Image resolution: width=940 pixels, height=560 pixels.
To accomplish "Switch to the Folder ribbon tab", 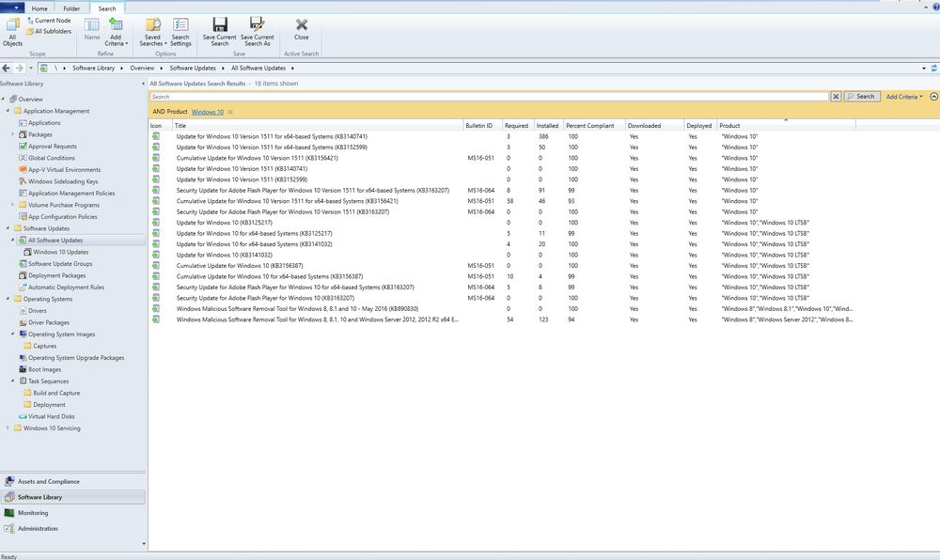I will pyautogui.click(x=71, y=8).
